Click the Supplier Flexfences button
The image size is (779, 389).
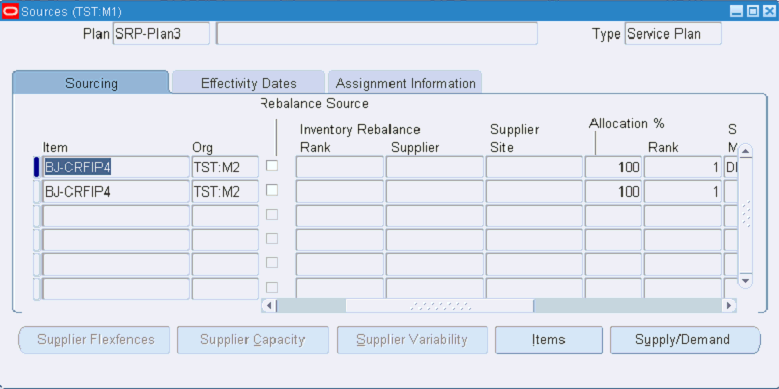[94, 340]
